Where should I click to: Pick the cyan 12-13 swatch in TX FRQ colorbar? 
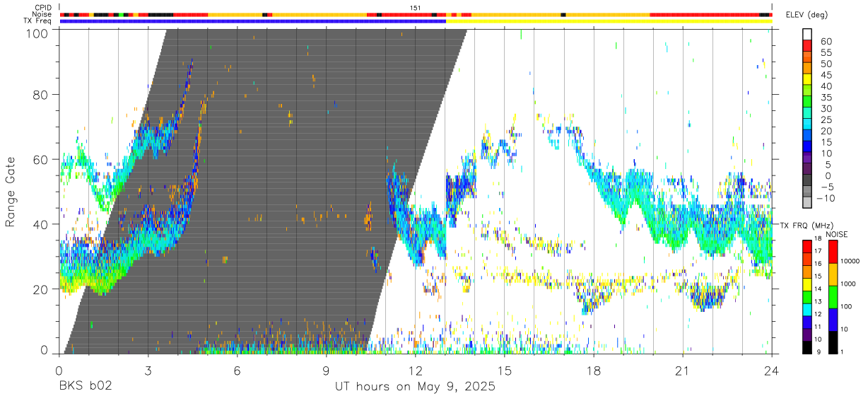[807, 310]
